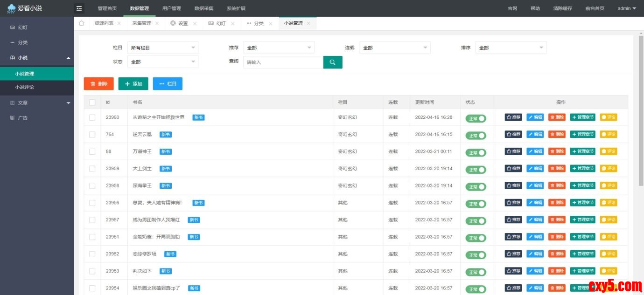Open 管理章节 for 太上剑主
Image resolution: width=644 pixels, height=295 pixels.
[x=583, y=169]
